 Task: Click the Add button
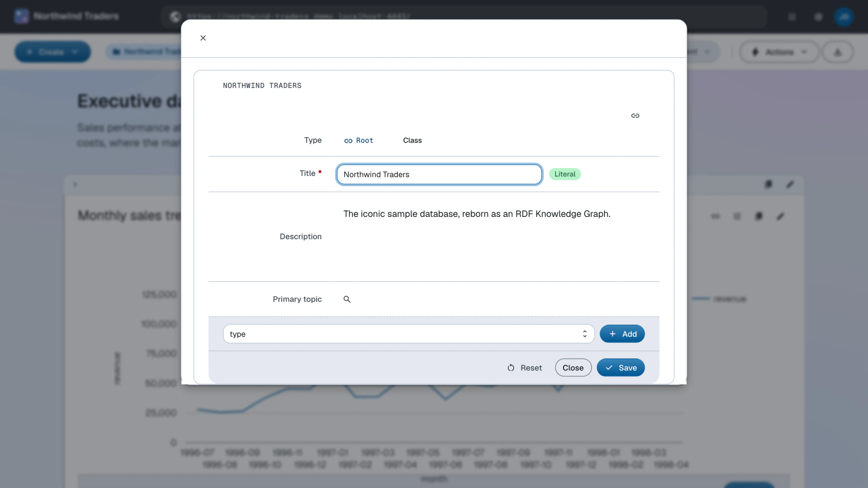[x=622, y=334]
